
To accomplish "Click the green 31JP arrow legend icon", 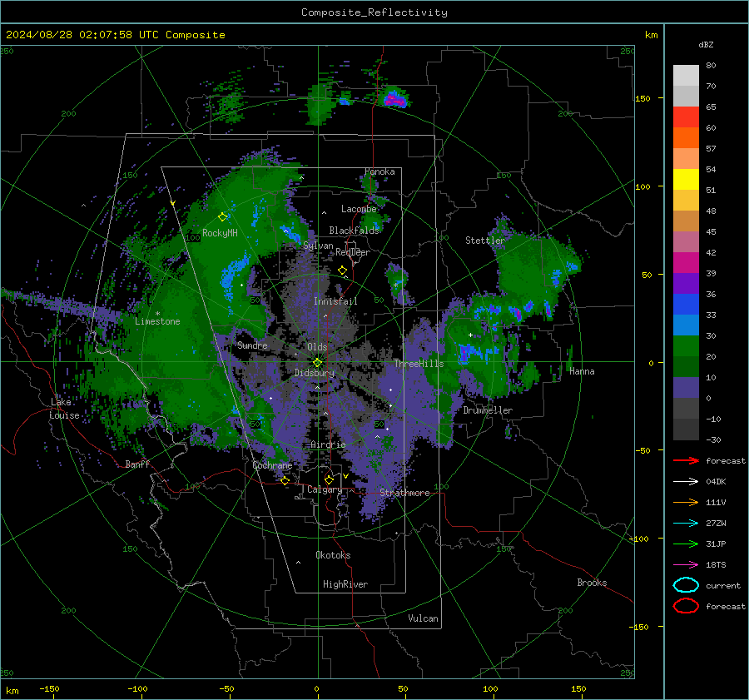I will tap(686, 544).
